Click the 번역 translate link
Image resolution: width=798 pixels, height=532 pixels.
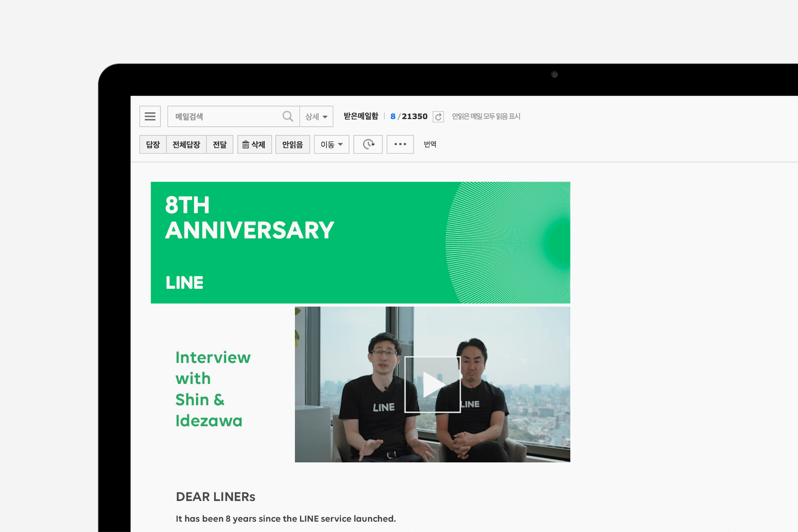coord(430,144)
